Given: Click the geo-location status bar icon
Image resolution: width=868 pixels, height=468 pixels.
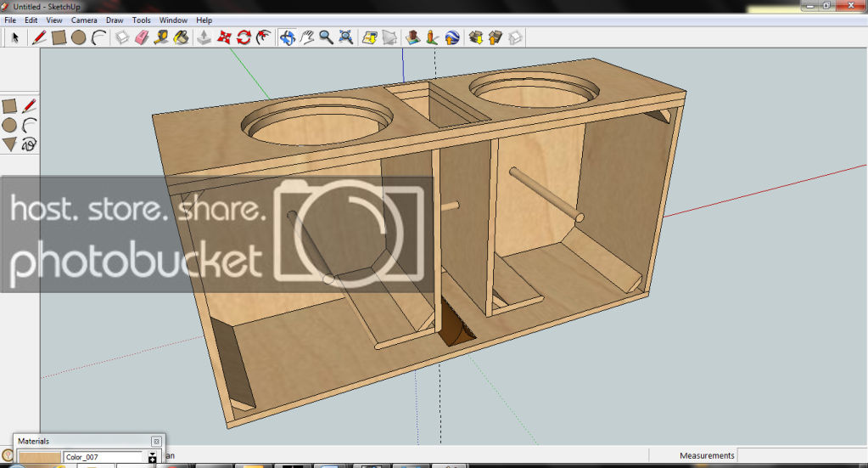Looking at the screenshot, I should [x=7, y=456].
